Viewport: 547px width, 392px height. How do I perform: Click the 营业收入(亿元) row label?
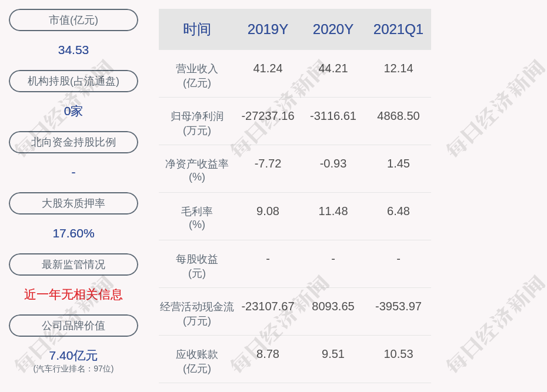coord(197,76)
